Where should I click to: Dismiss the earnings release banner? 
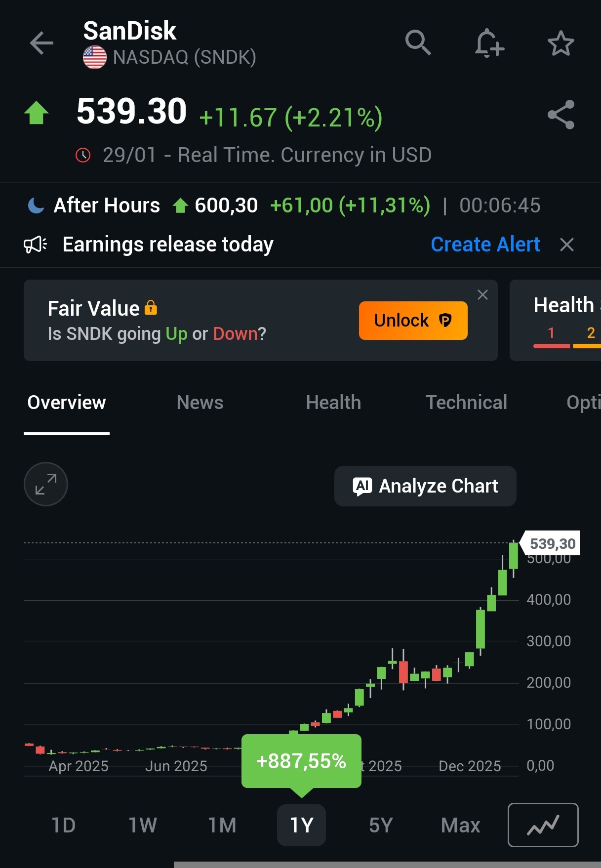point(567,245)
